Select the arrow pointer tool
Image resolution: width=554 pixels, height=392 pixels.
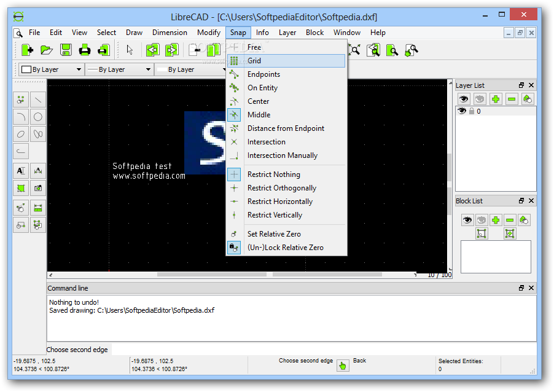click(x=130, y=50)
